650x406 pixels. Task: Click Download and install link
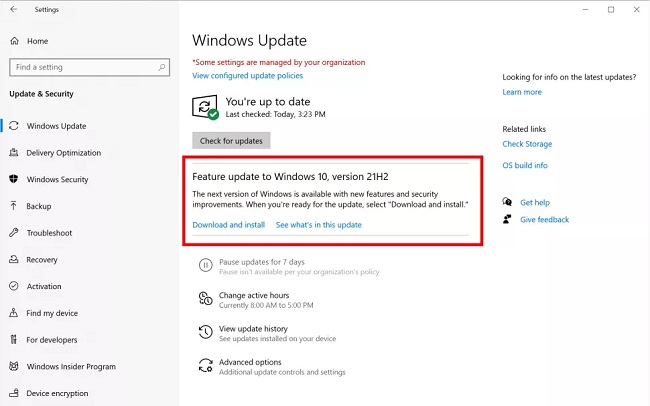tap(228, 225)
